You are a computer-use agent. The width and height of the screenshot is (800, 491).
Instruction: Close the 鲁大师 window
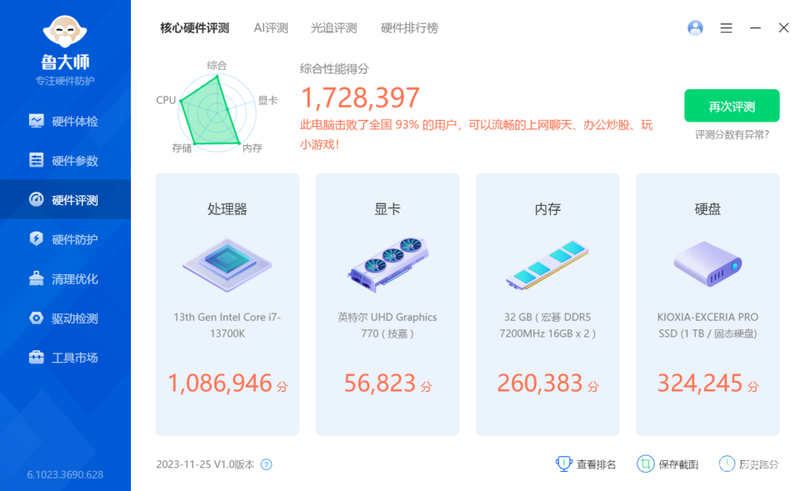coord(784,28)
